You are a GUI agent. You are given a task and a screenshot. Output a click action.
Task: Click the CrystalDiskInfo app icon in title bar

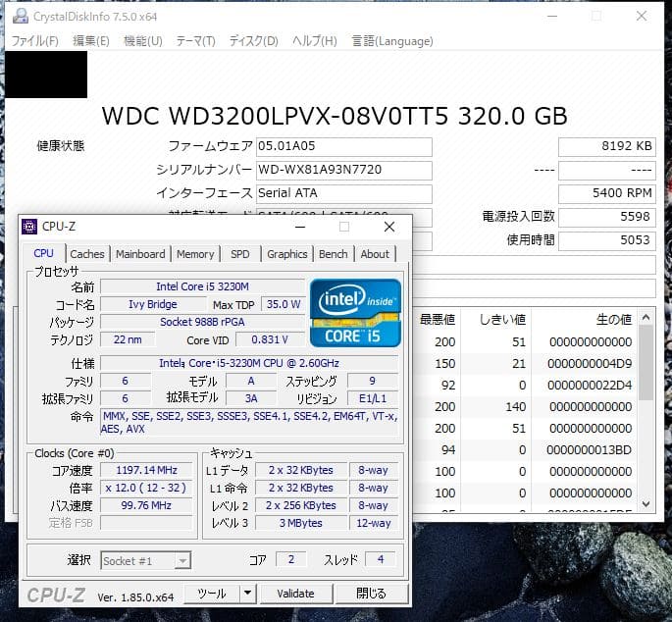pos(20,17)
